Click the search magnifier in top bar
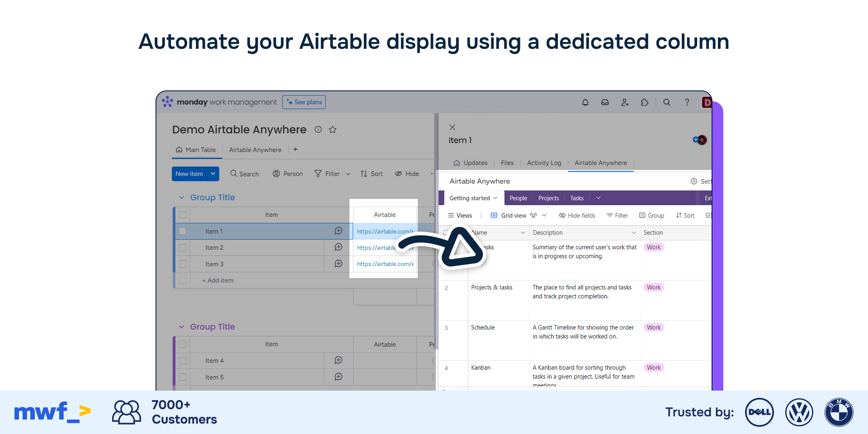The image size is (868, 434). tap(667, 102)
